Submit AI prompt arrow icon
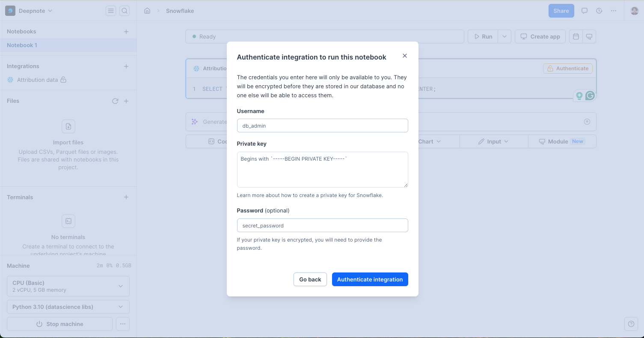644x338 pixels. (x=587, y=122)
